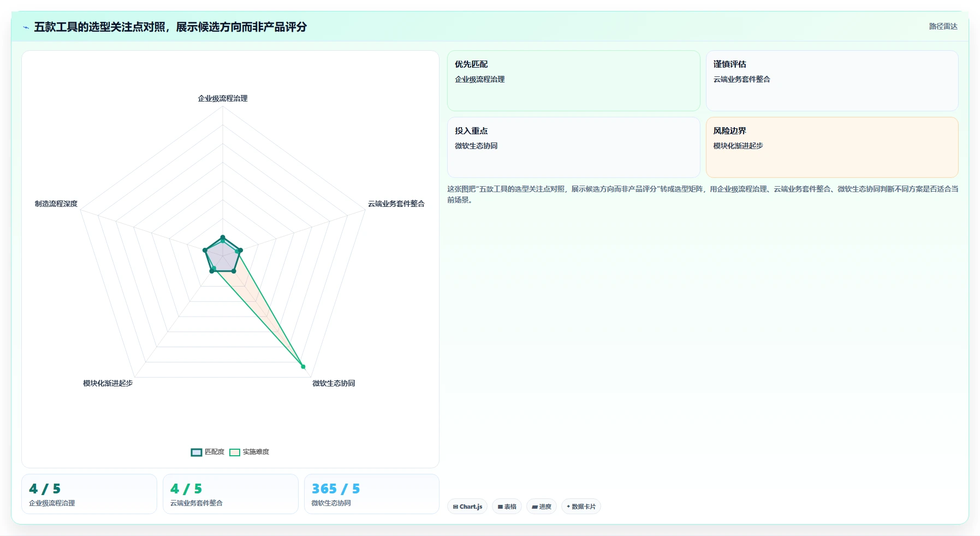Viewport: 980px width, 536px height.
Task: Toggle the 实施难度 legend swatch
Action: click(x=235, y=452)
